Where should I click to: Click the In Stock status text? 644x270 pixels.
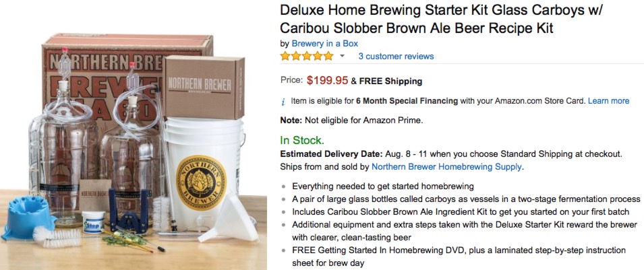pyautogui.click(x=302, y=141)
